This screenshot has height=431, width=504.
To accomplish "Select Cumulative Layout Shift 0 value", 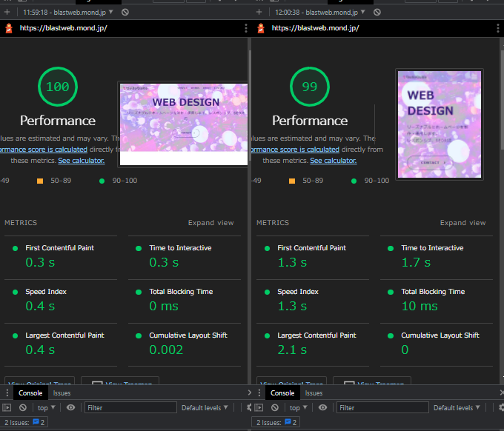I will (x=405, y=350).
